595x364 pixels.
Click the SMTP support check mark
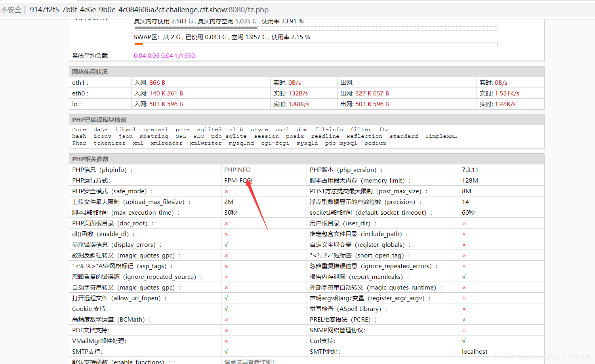tap(226, 351)
